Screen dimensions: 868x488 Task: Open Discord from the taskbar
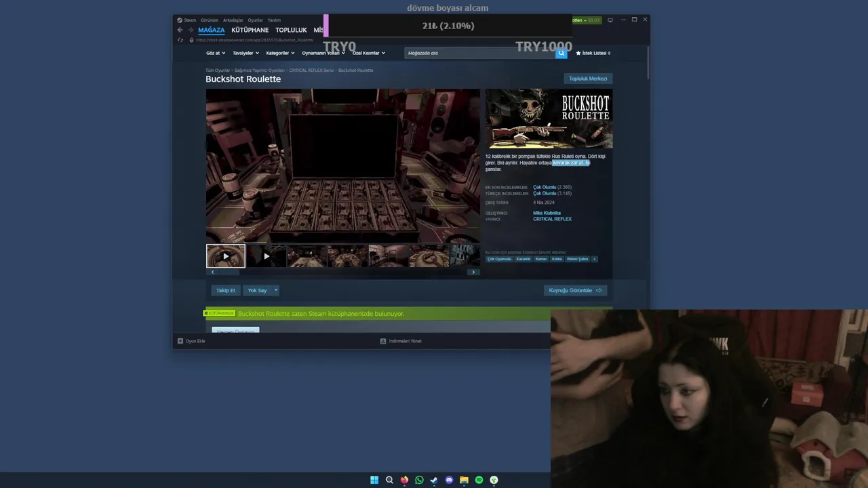coord(449,480)
